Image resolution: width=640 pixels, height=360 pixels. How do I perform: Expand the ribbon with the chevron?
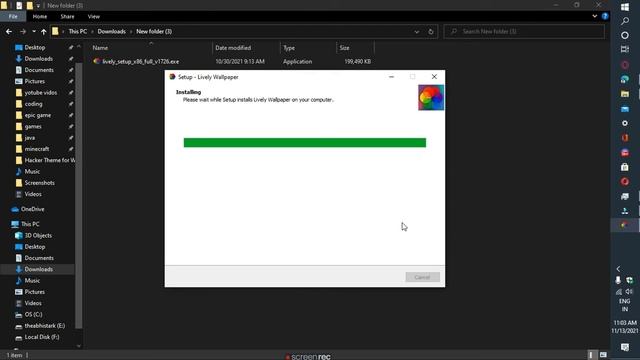tap(594, 16)
